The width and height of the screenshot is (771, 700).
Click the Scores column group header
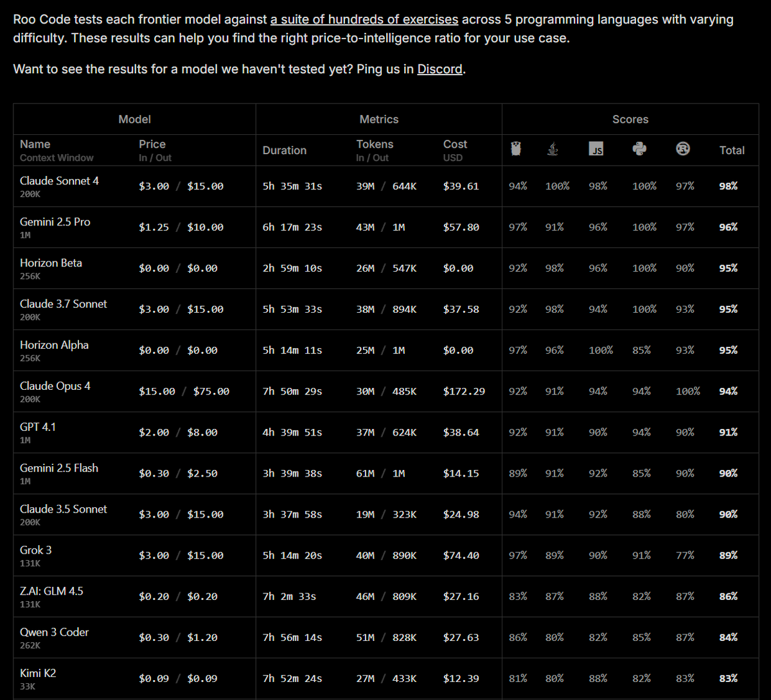coord(630,119)
